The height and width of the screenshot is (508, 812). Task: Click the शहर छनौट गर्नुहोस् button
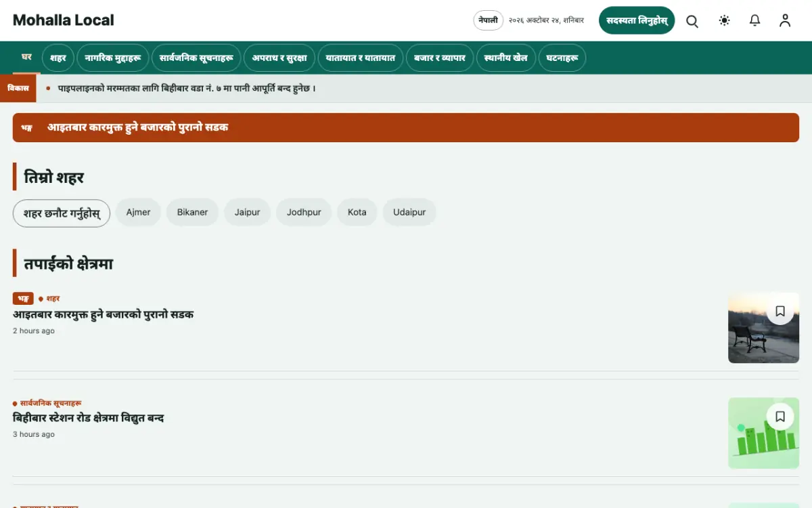pyautogui.click(x=62, y=213)
